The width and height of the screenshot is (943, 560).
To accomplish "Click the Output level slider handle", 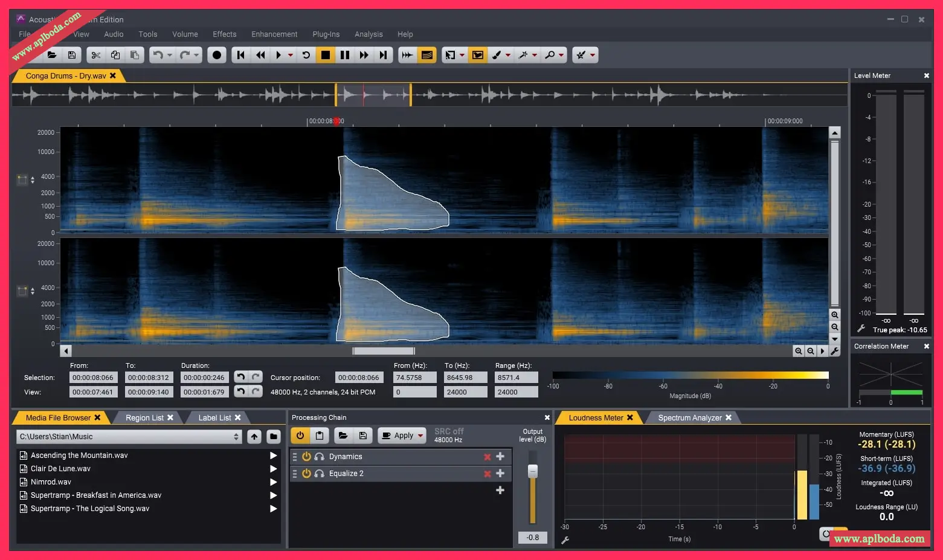I will pos(533,471).
